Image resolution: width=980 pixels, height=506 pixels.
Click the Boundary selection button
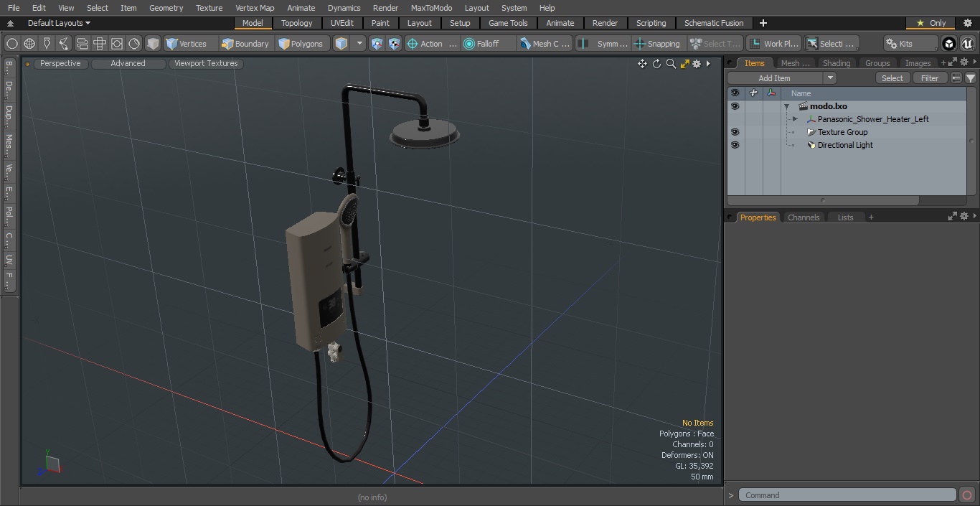tap(245, 44)
